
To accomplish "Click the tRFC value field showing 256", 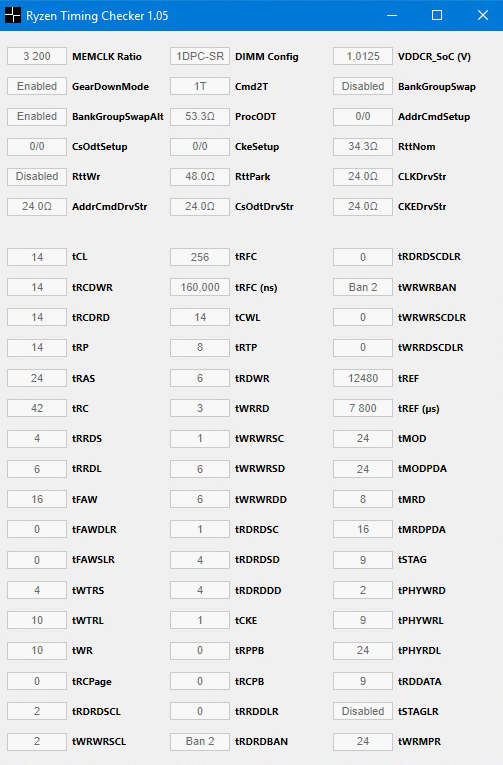I will click(200, 257).
